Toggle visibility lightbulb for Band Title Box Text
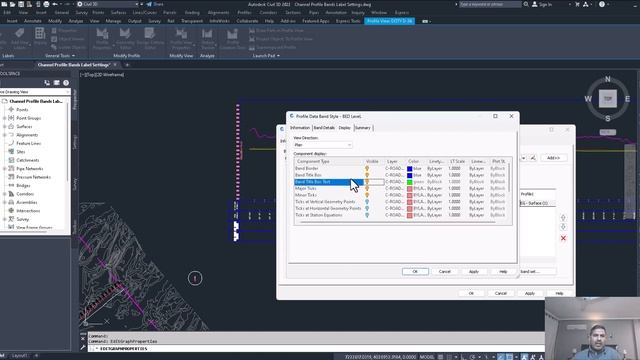This screenshot has width=640, height=360. pyautogui.click(x=367, y=182)
